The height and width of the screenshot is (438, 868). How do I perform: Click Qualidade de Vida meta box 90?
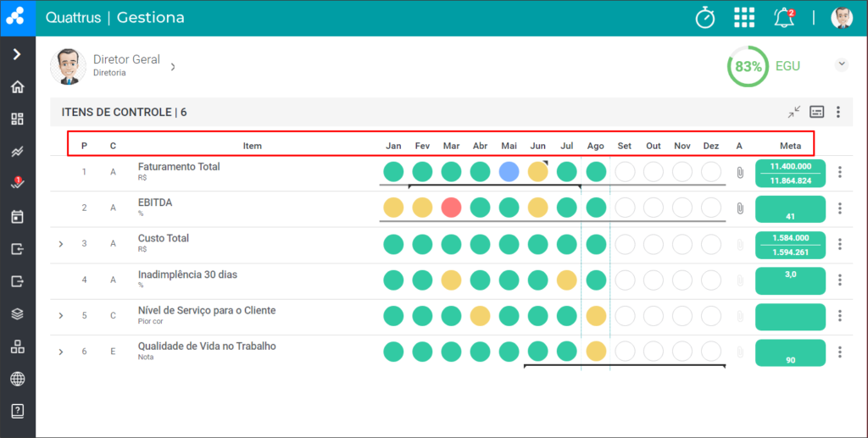[791, 352]
